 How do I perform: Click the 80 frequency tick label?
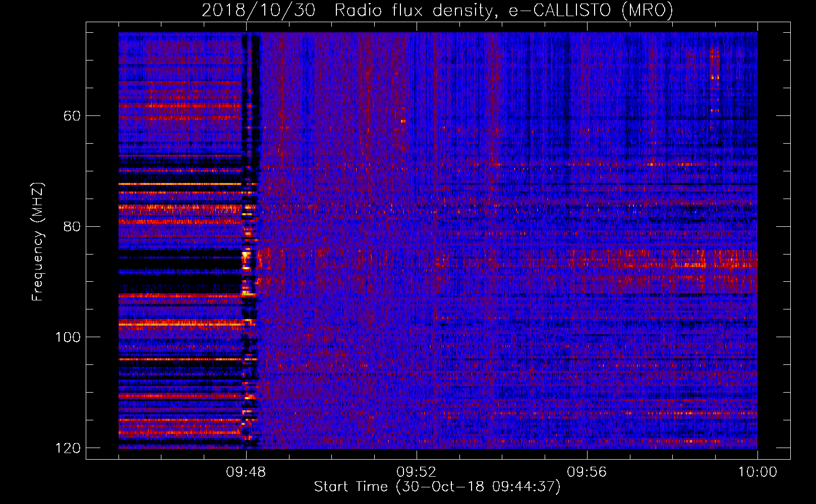72,226
